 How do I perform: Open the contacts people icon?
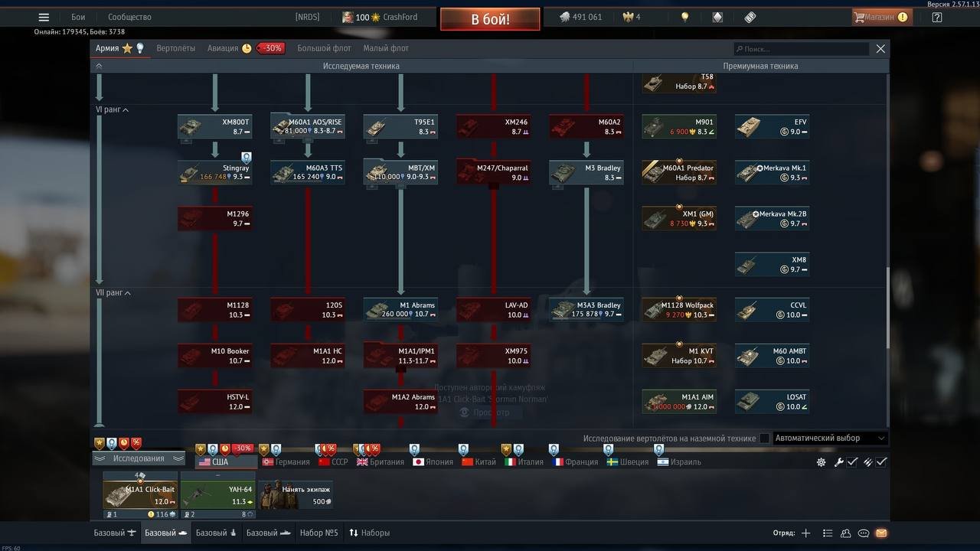click(x=846, y=533)
